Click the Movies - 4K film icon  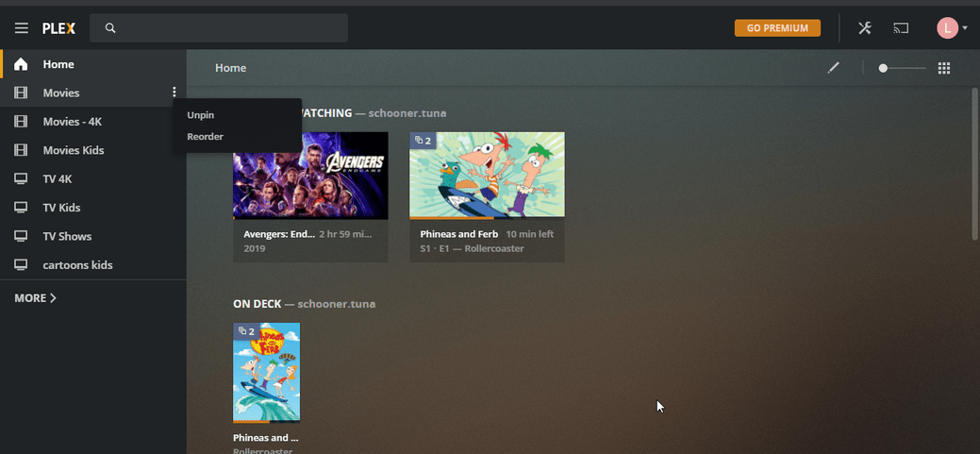click(x=21, y=122)
